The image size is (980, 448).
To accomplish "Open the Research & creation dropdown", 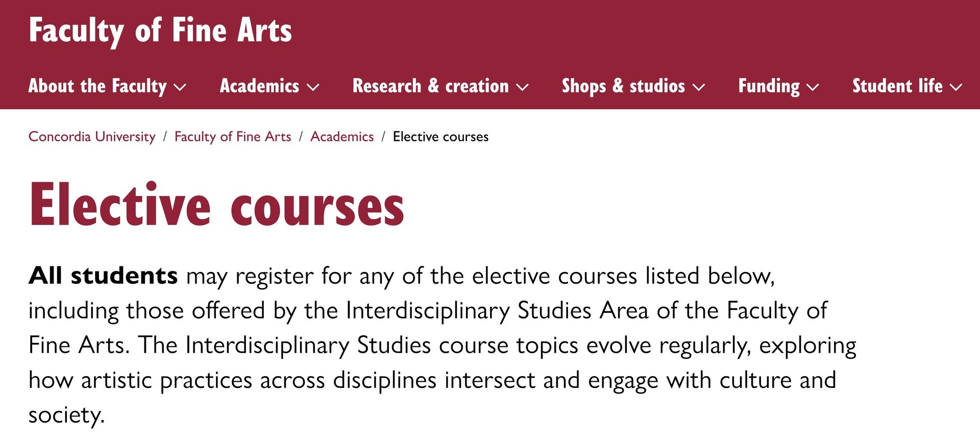I will (x=522, y=88).
